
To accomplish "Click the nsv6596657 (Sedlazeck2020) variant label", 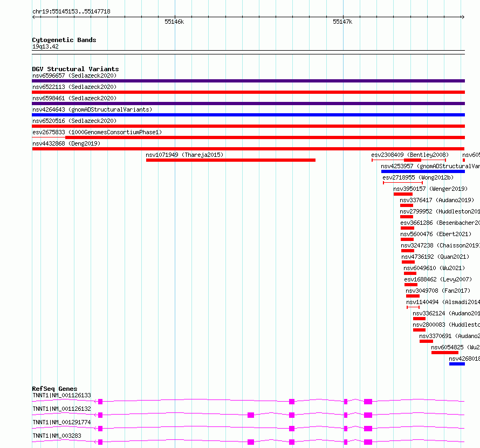I will pyautogui.click(x=74, y=75).
